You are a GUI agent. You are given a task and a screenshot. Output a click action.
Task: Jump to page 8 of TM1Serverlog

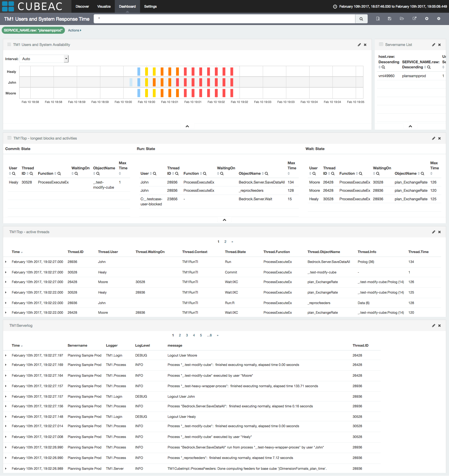tap(209, 335)
